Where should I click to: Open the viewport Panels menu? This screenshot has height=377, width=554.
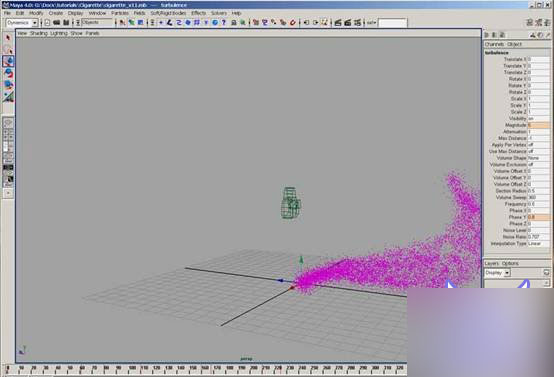[92, 33]
